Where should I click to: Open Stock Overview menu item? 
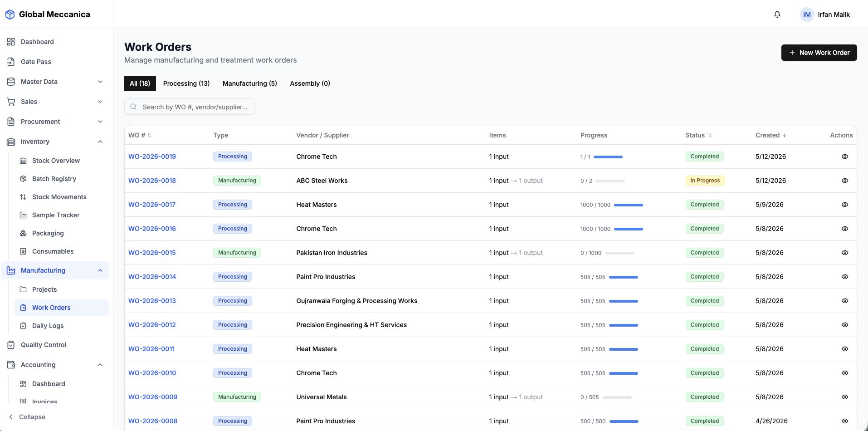click(62, 161)
